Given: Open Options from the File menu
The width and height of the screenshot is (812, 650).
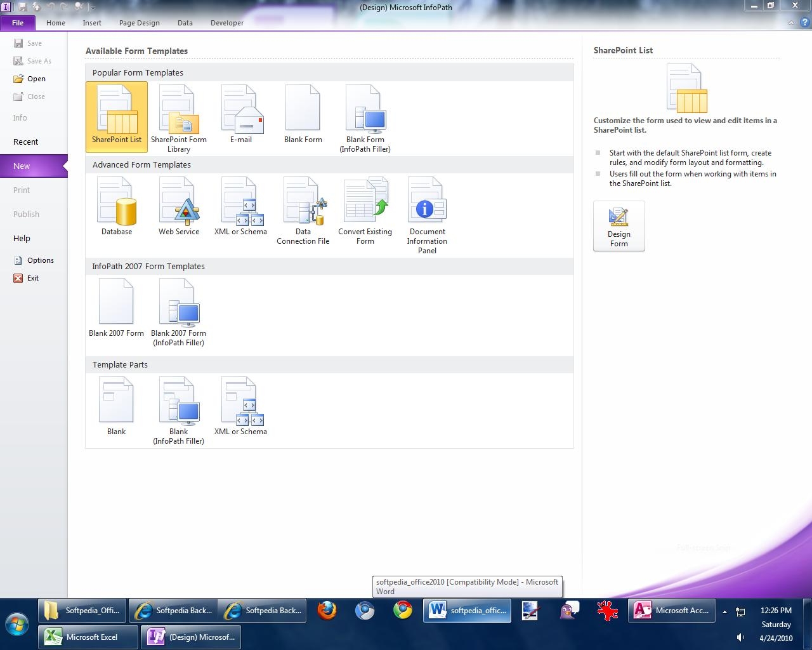Looking at the screenshot, I should click(x=40, y=260).
